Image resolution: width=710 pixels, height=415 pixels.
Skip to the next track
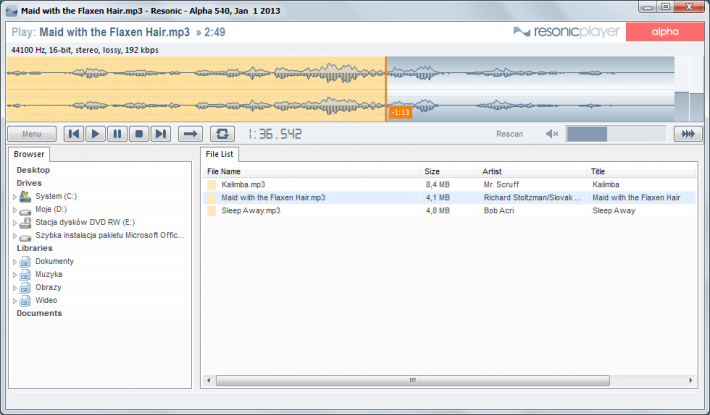point(161,134)
